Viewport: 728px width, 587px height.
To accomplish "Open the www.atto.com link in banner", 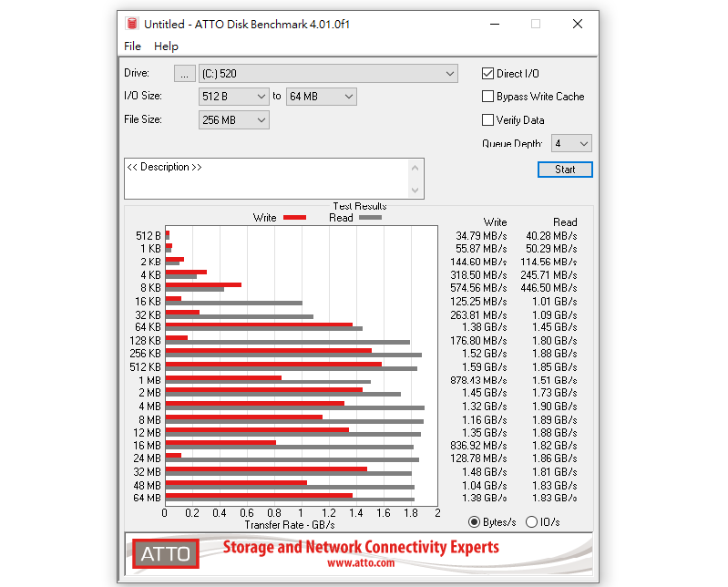I will coord(361,563).
